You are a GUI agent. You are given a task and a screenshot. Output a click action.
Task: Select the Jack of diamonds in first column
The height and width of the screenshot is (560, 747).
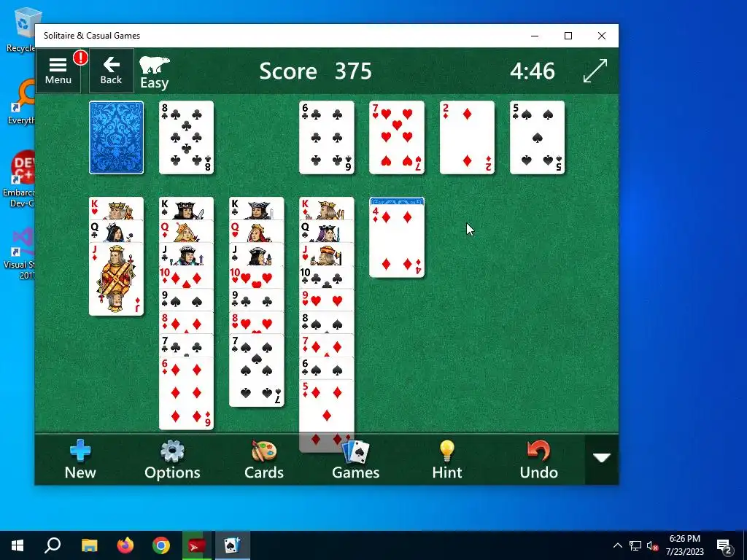[116, 279]
